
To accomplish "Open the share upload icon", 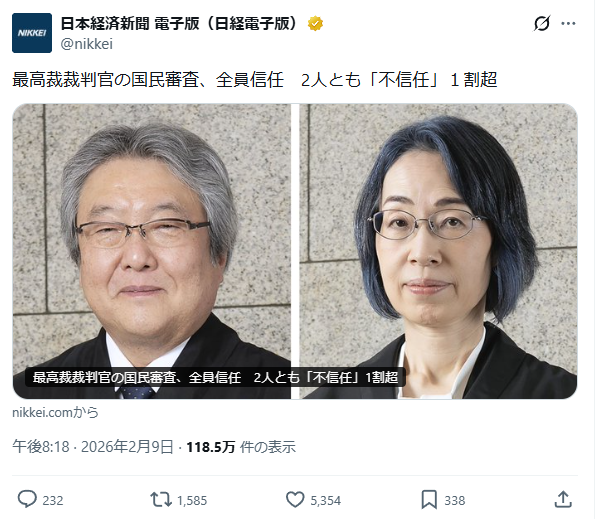I will point(563,499).
